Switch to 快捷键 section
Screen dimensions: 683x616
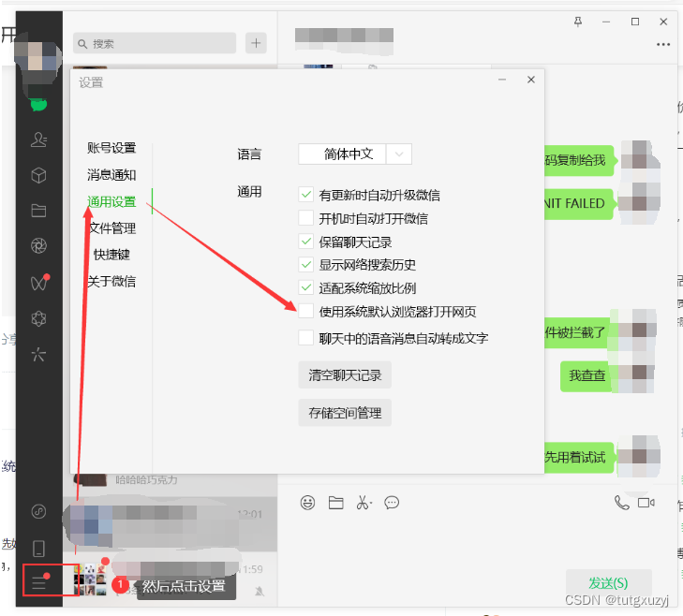pyautogui.click(x=111, y=255)
